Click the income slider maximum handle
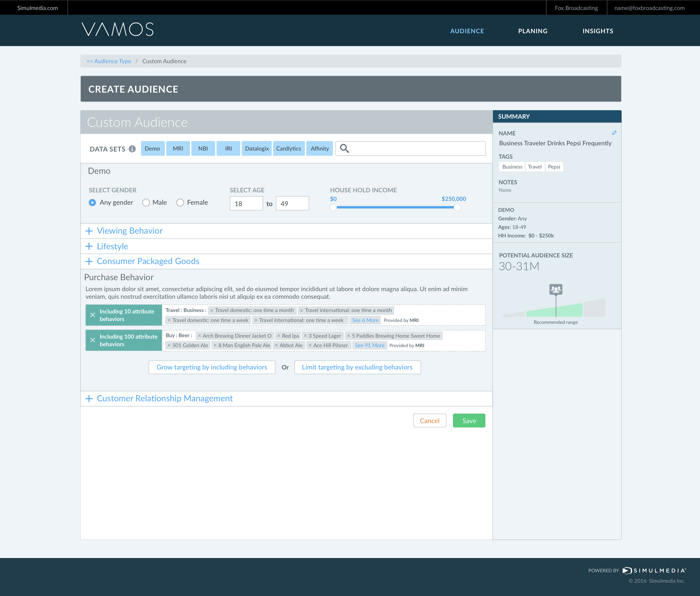 (x=457, y=208)
